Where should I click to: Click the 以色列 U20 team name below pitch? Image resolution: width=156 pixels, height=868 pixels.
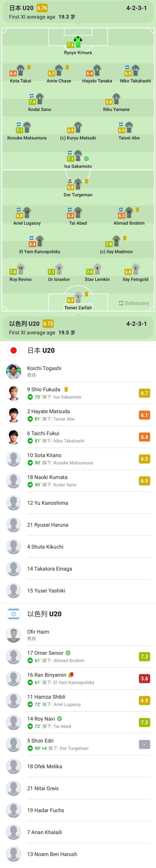pyautogui.click(x=24, y=324)
